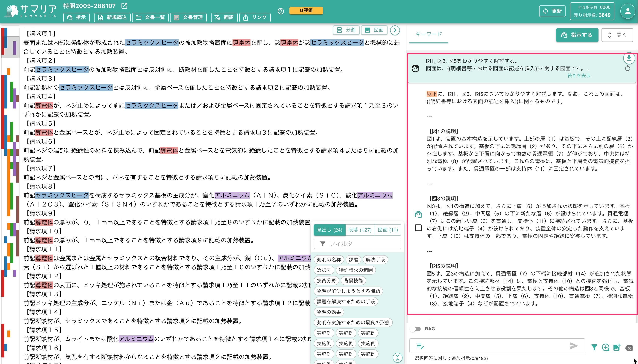Image resolution: width=638 pixels, height=364 pixels.
Task: Toggle the RAG switch
Action: [x=416, y=329]
